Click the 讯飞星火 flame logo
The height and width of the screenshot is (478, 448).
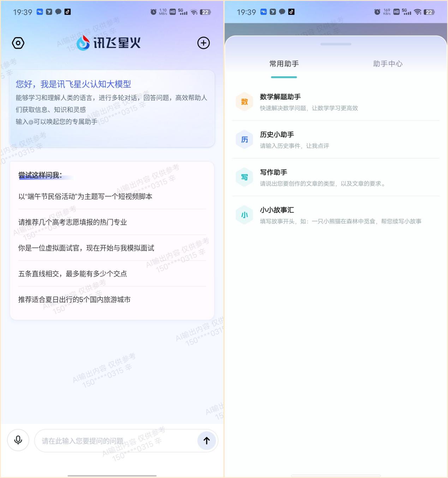point(83,43)
